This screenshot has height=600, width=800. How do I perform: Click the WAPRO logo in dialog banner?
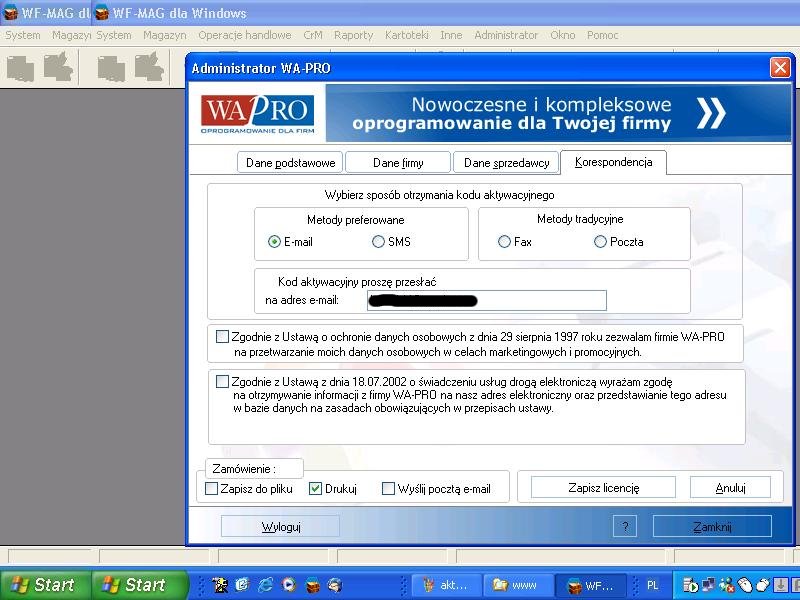pos(258,114)
